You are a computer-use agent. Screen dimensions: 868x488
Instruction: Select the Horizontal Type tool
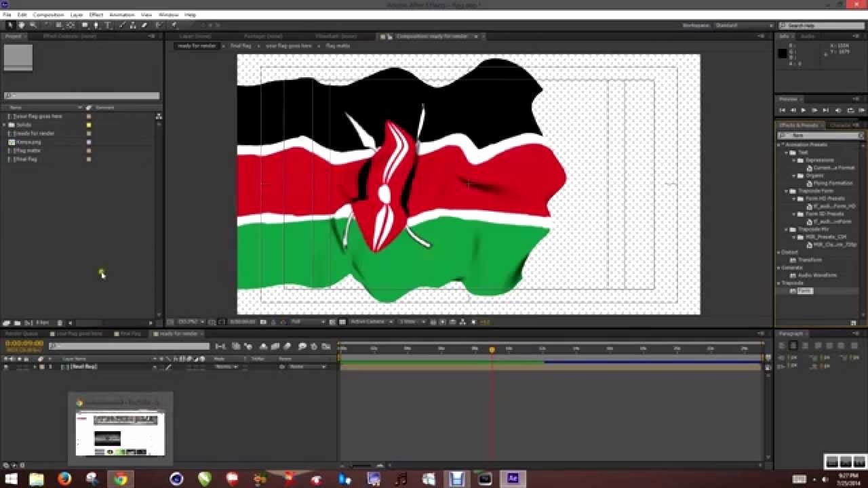point(107,25)
